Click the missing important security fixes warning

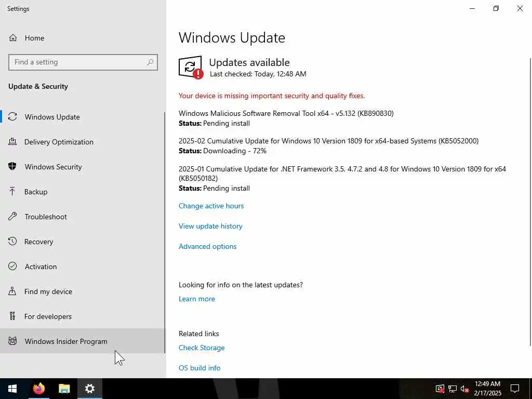[x=271, y=96]
